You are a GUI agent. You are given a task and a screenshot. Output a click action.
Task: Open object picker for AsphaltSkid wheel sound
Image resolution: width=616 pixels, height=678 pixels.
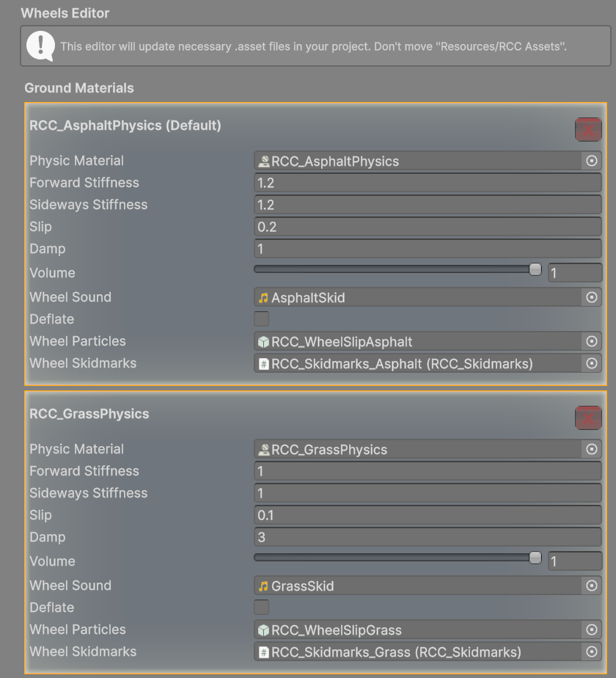[x=591, y=297]
